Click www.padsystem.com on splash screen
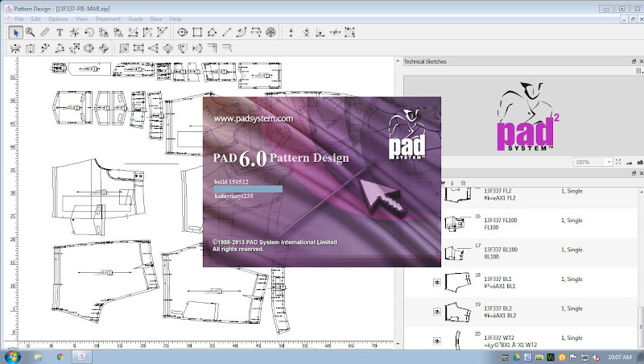 tap(254, 118)
